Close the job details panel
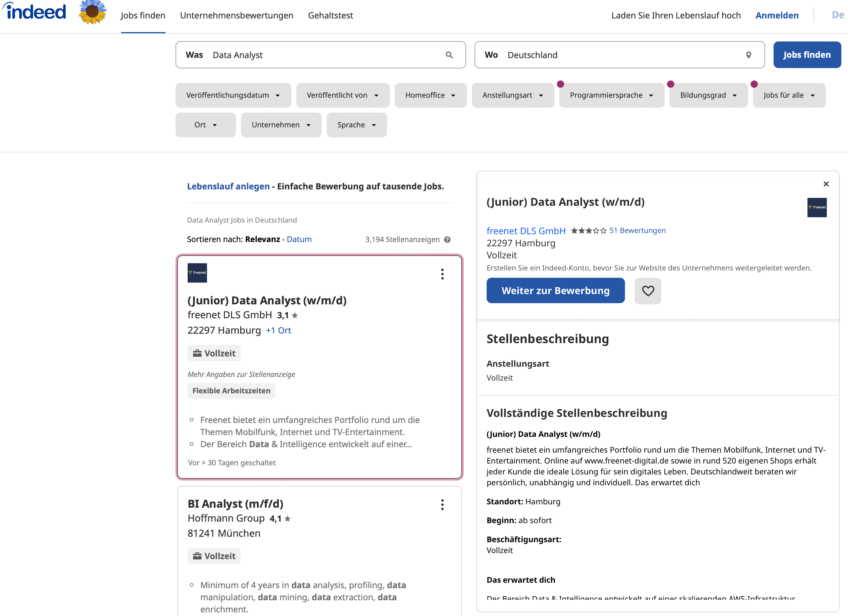Image resolution: width=848 pixels, height=616 pixels. coord(826,184)
